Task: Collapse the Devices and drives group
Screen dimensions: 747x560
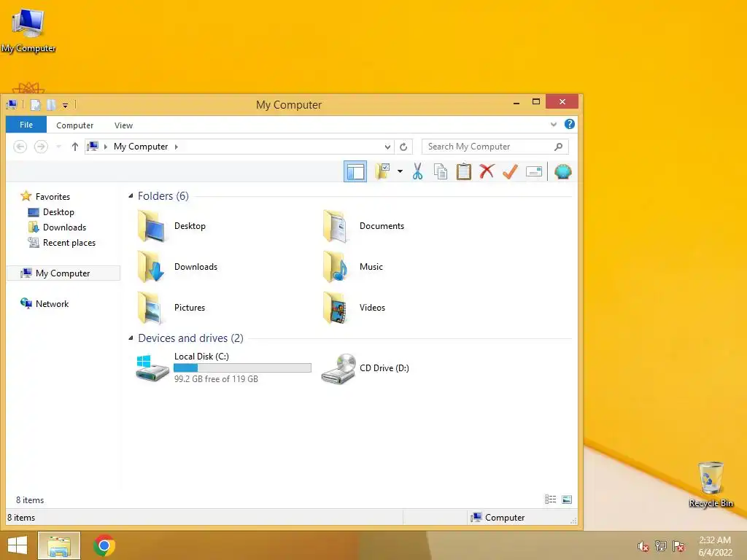Action: tap(131, 338)
